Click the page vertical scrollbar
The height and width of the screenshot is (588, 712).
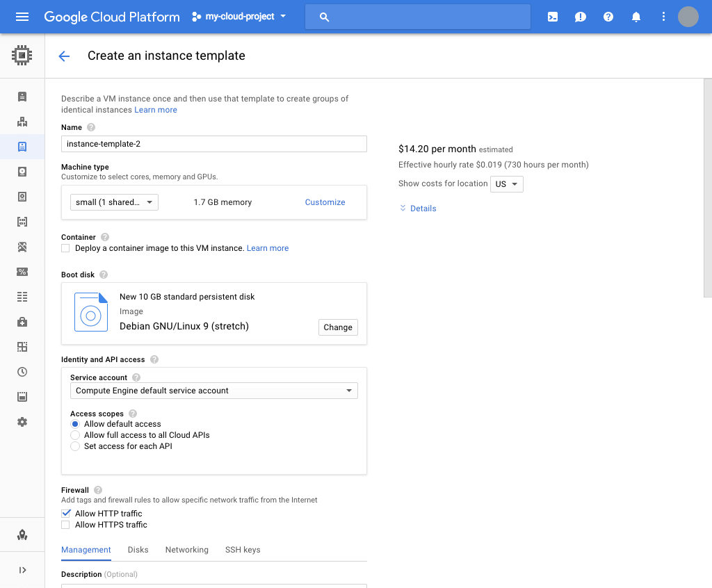pyautogui.click(x=707, y=188)
